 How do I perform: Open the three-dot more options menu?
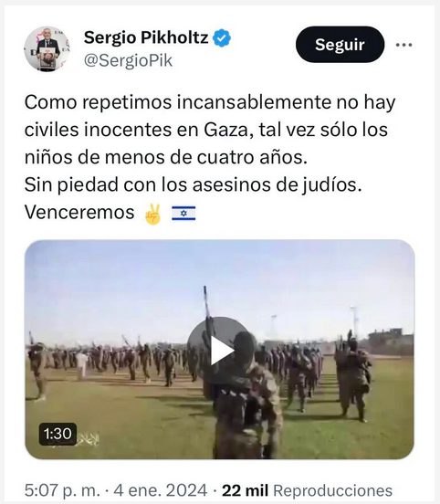[404, 45]
